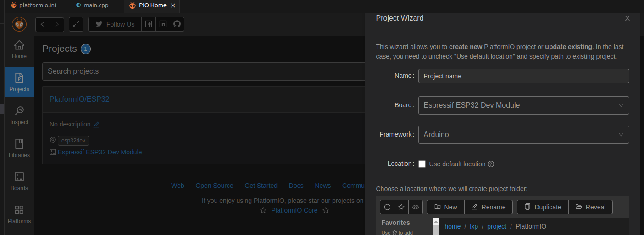This screenshot has width=644, height=235.
Task: Click the expand fullscreen icon
Action: click(76, 24)
